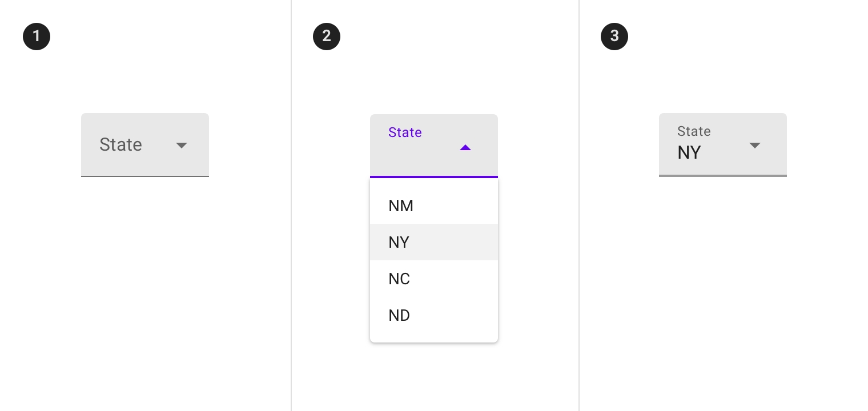This screenshot has height=411, width=868.
Task: Click the purple underline of the focused field
Action: 434,177
